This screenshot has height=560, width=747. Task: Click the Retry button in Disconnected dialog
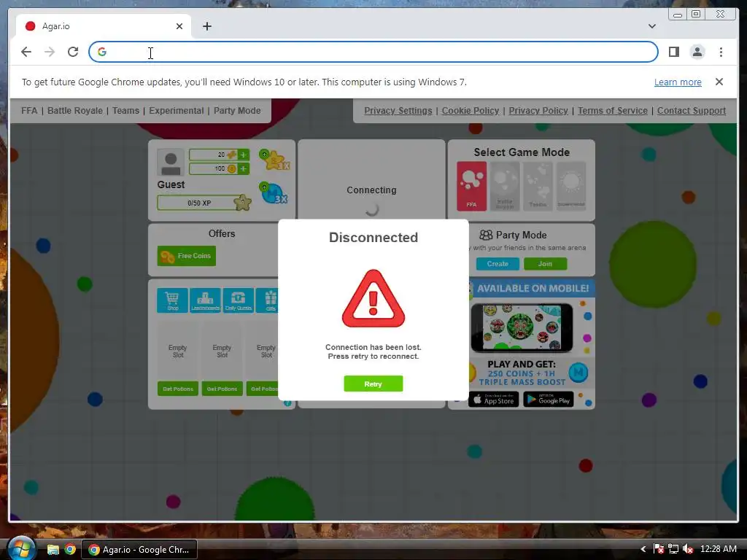click(373, 384)
